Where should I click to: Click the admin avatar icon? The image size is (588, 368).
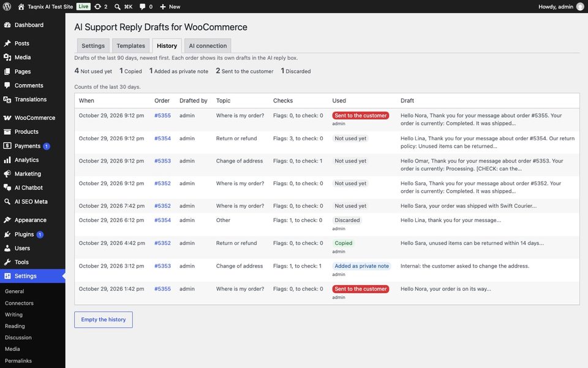coord(580,6)
